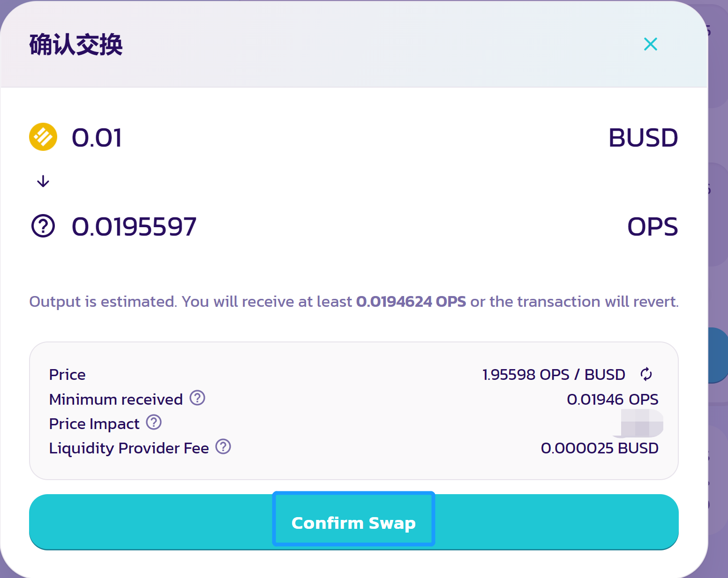Show help for Minimum received
Viewport: 728px width, 578px height.
(x=197, y=398)
